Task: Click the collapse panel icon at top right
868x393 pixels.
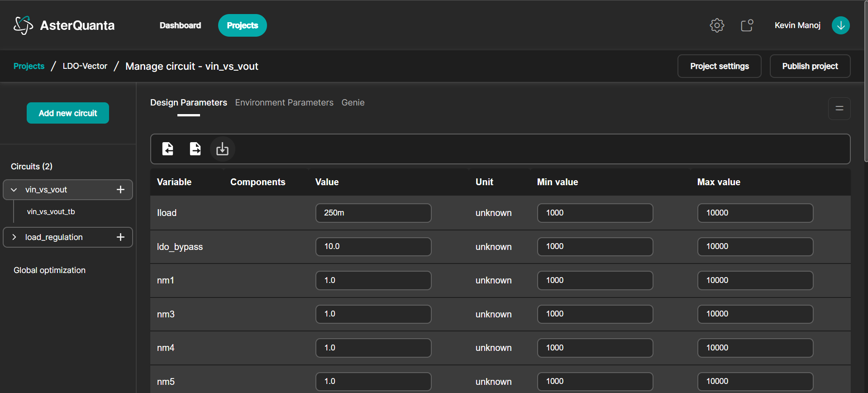Action: click(x=839, y=109)
